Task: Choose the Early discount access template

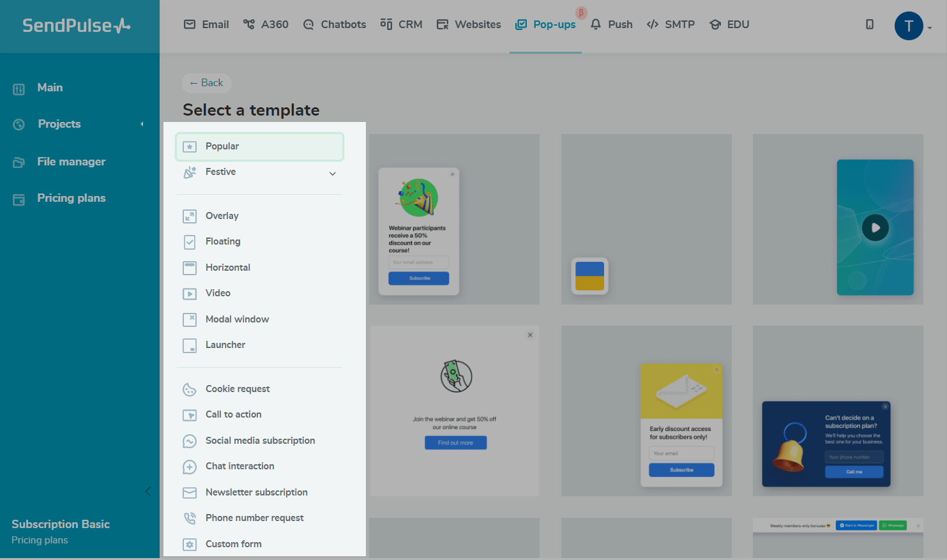Action: click(646, 411)
